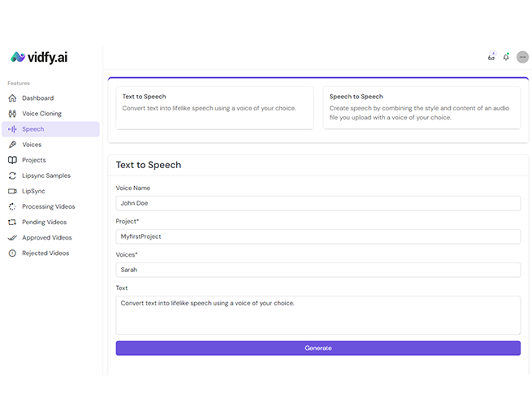Screen dimensions: 532x420
Task: Open Approved Videos section
Action: [x=46, y=238]
